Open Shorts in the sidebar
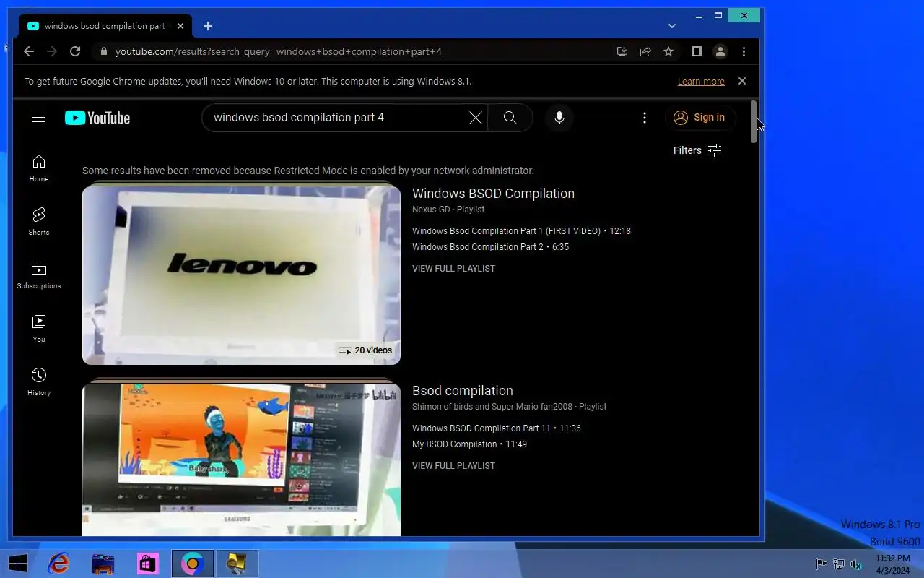The width and height of the screenshot is (924, 578). (x=39, y=222)
